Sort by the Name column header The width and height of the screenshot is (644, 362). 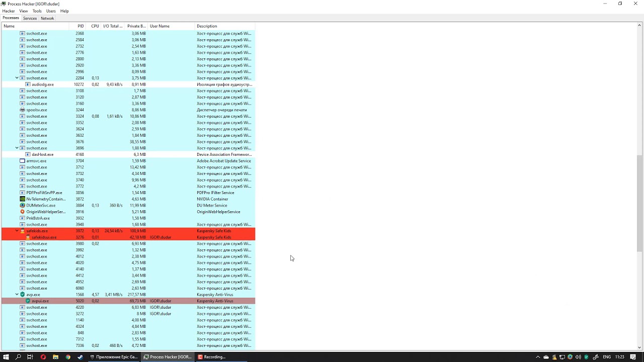click(35, 26)
